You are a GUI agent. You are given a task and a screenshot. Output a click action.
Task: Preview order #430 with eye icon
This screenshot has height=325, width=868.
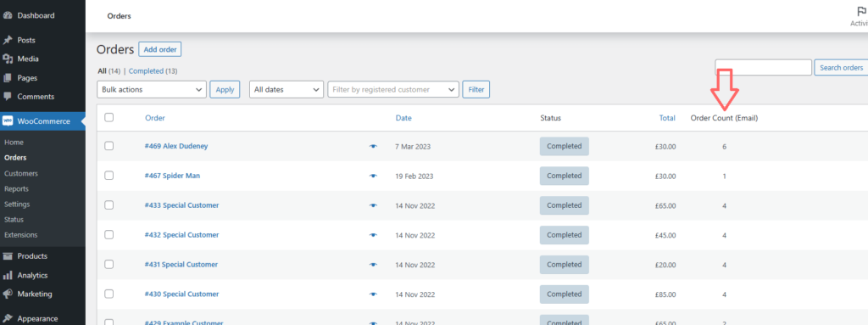374,294
